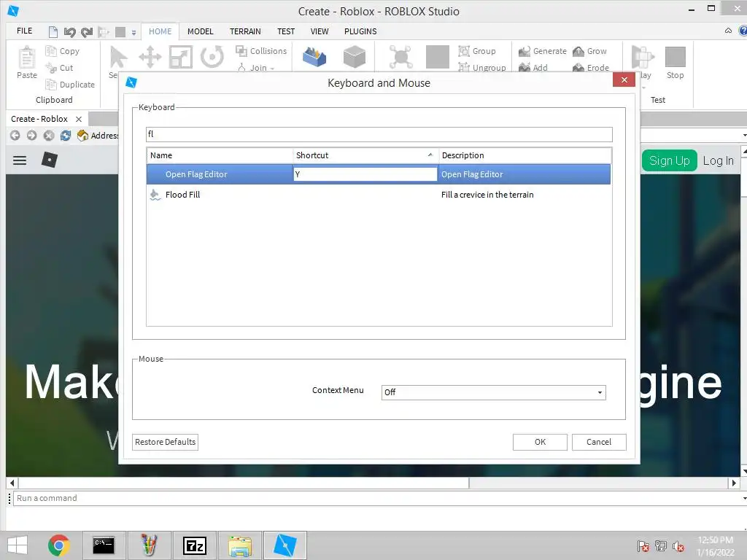Close the Keyboard and Mouse dialog
The width and height of the screenshot is (747, 560).
624,80
